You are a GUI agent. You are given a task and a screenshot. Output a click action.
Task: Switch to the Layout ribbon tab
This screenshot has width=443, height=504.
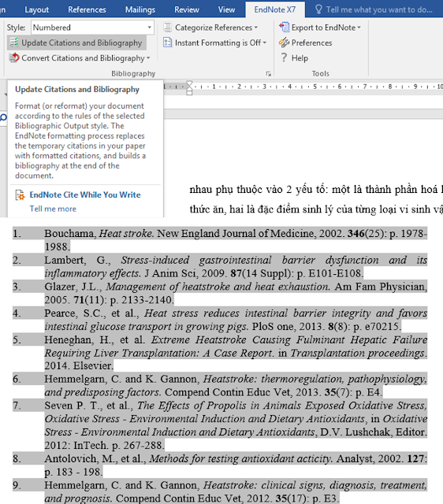tap(37, 9)
